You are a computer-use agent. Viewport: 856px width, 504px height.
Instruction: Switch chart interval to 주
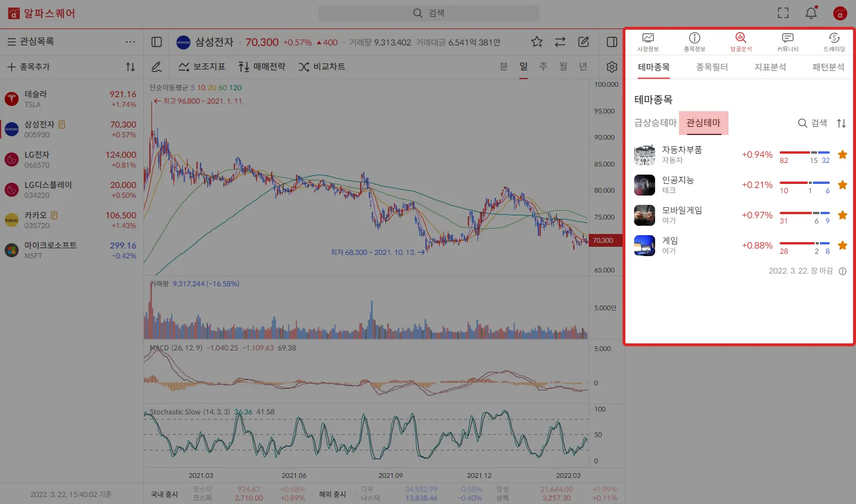point(543,66)
